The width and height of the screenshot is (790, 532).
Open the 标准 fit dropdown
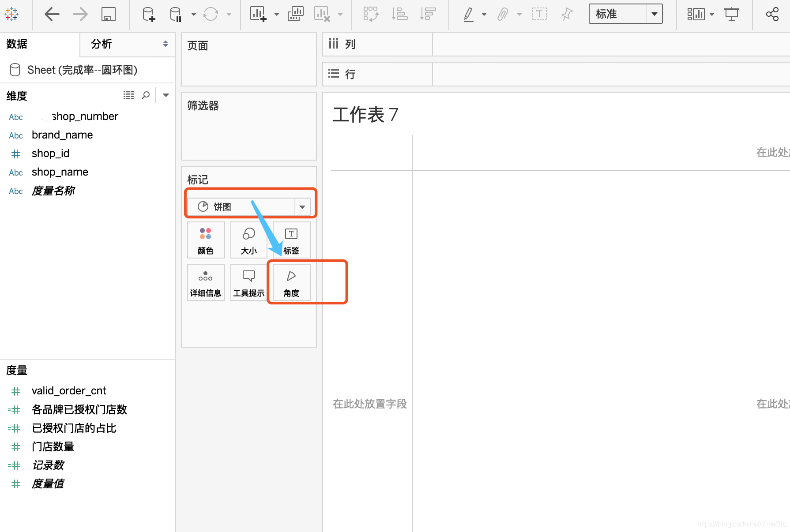tap(626, 14)
